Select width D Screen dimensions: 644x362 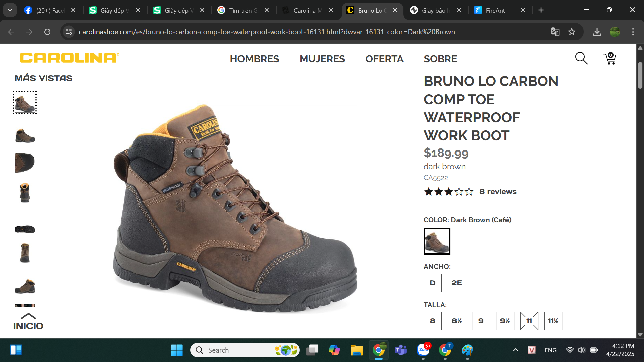point(433,283)
